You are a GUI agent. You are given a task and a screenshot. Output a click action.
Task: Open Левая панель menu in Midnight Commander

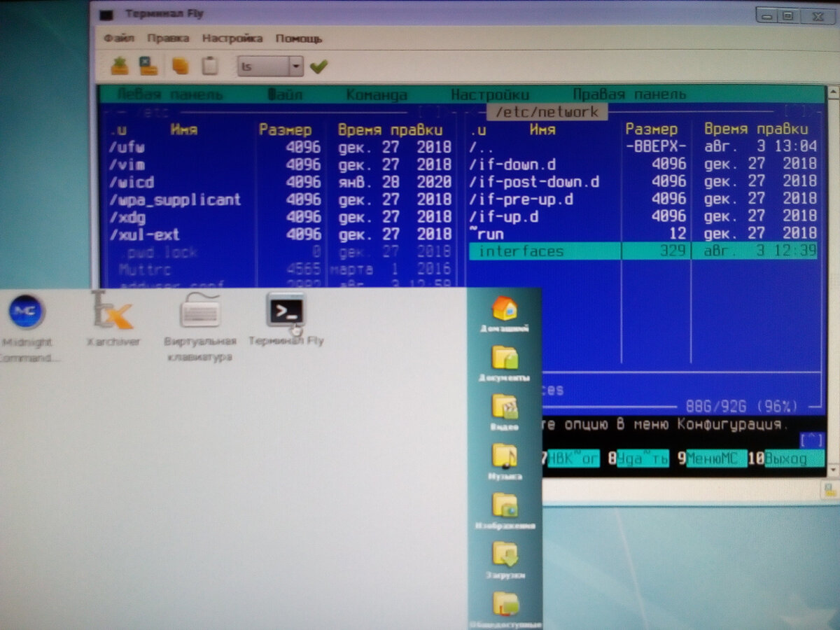(x=169, y=94)
